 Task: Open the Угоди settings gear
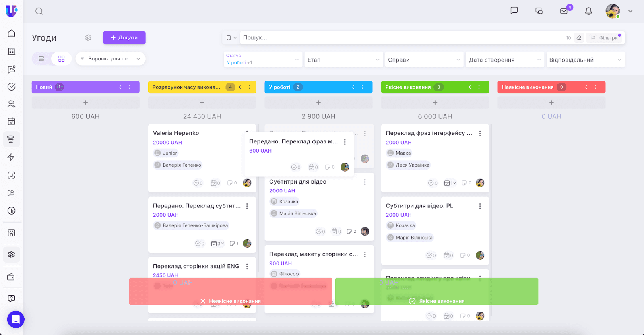coord(88,38)
